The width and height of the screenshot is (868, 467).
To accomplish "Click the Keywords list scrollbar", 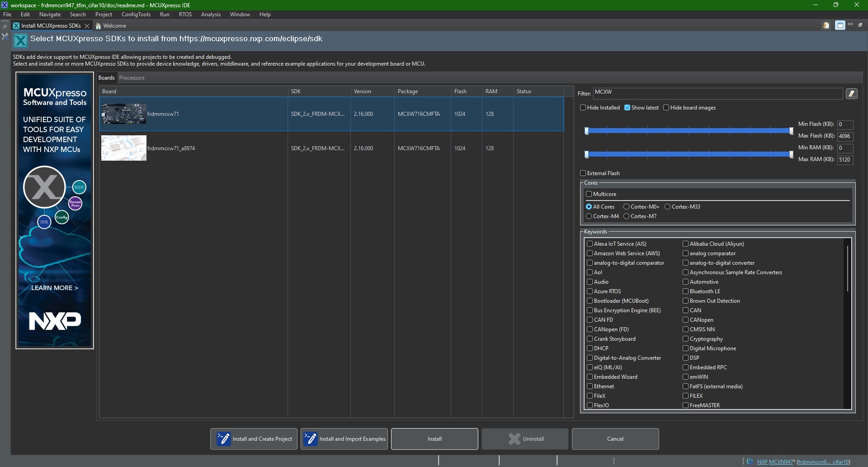I will pos(847,269).
